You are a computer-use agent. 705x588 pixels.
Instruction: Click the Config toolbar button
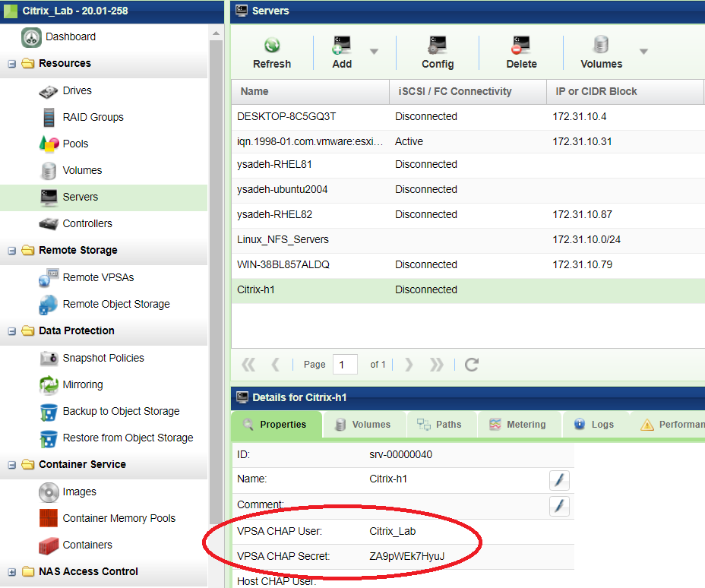(438, 53)
